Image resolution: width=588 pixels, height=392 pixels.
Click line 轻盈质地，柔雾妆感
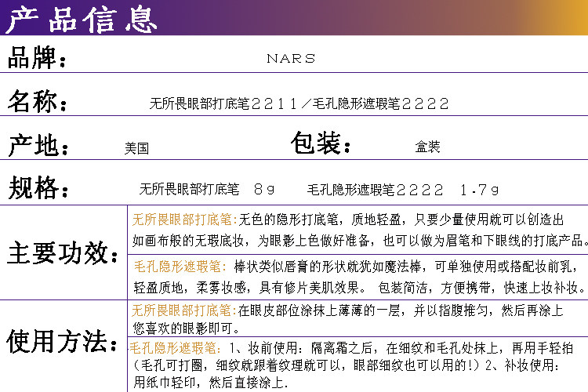(359, 288)
